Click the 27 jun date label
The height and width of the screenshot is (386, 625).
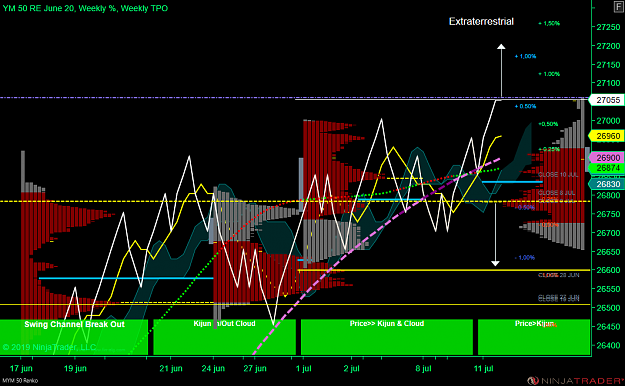point(255,368)
